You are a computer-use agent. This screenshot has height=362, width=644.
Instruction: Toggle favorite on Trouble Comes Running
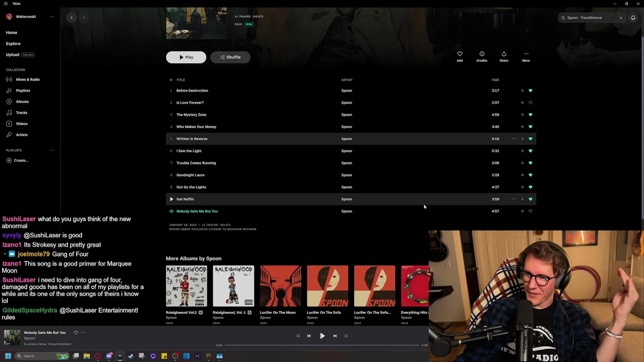pos(530,163)
